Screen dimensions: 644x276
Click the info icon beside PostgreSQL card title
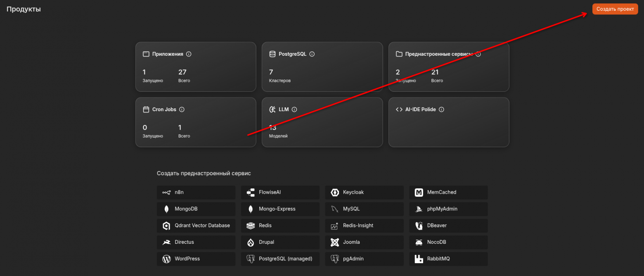point(312,54)
